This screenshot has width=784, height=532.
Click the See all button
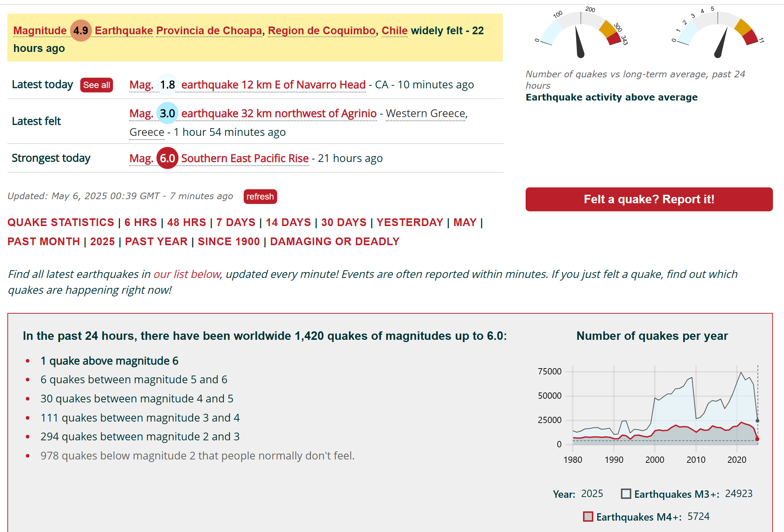click(x=96, y=85)
